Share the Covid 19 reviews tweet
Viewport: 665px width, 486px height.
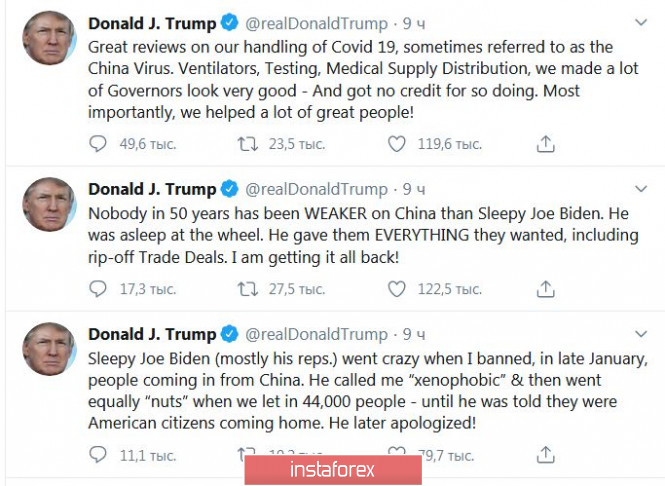pyautogui.click(x=545, y=144)
